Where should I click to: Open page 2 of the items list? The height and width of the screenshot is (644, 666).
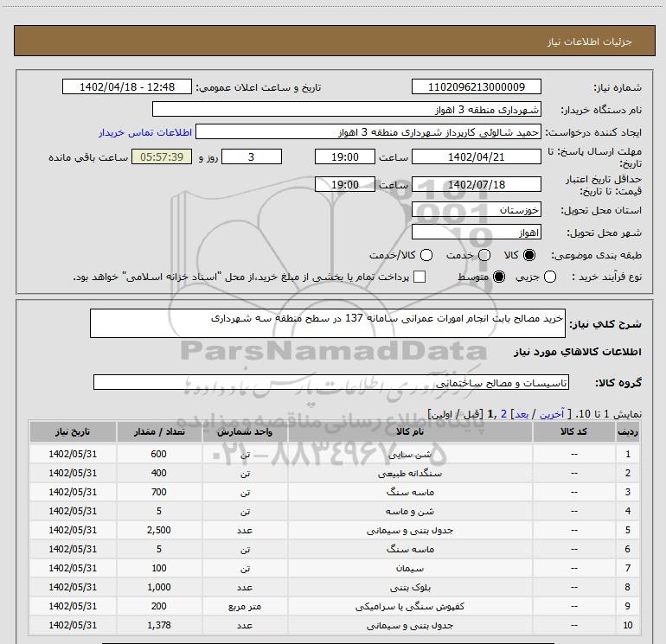(x=503, y=414)
